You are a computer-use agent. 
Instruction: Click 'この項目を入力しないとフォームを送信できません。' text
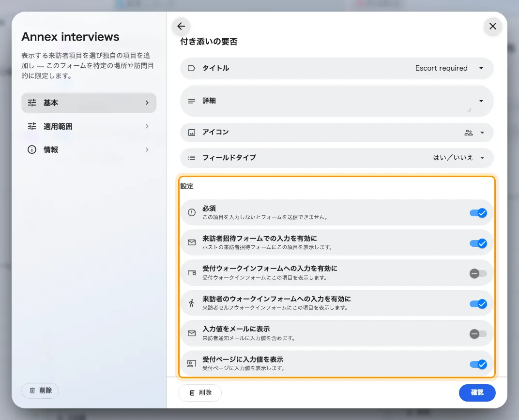point(265,217)
